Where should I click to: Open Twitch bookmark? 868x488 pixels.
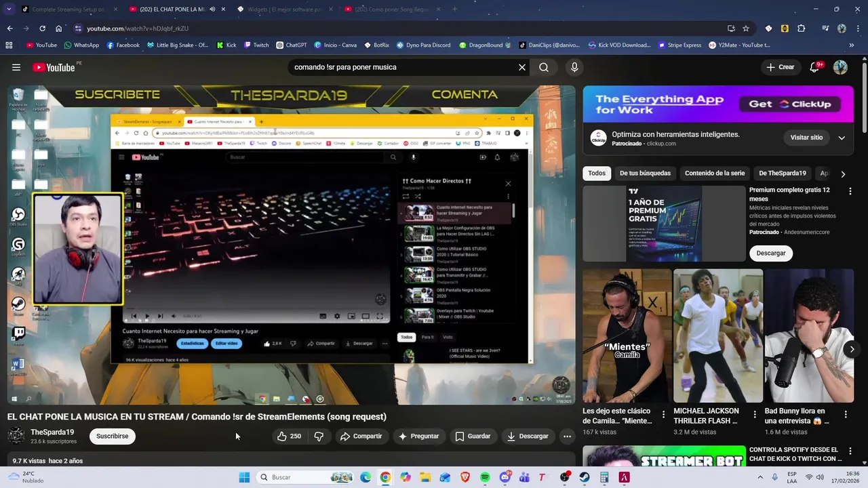point(256,45)
